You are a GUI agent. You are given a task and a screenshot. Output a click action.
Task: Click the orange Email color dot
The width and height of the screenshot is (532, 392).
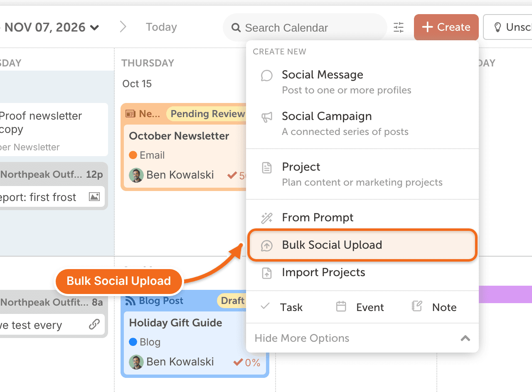pyautogui.click(x=133, y=155)
